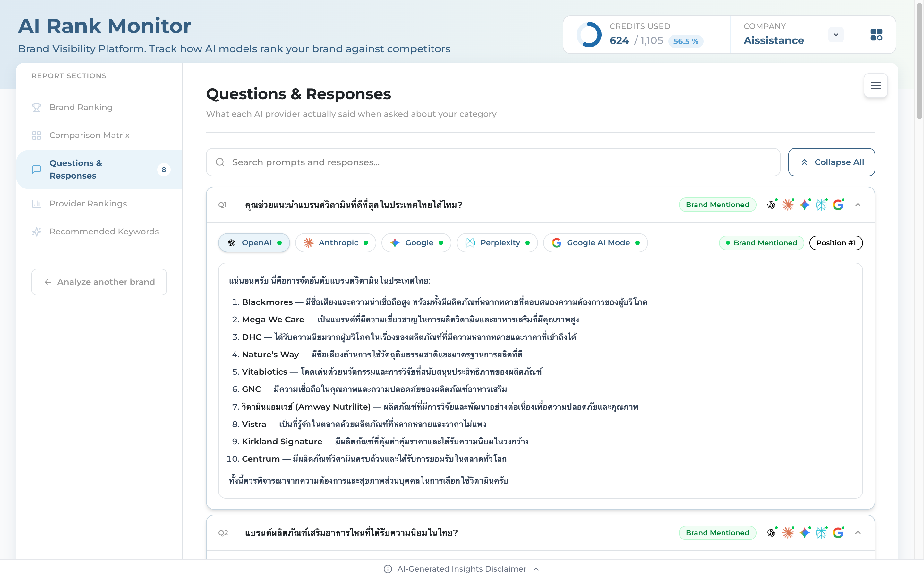Viewport: 924px width, 578px height.
Task: Click the Recommended Keywords sparkle icon
Action: [37, 232]
